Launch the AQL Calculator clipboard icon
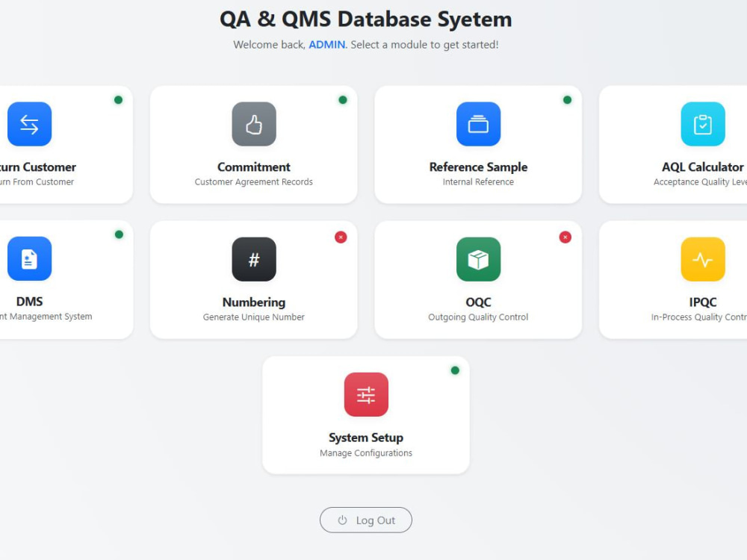This screenshot has height=560, width=747. click(x=703, y=124)
